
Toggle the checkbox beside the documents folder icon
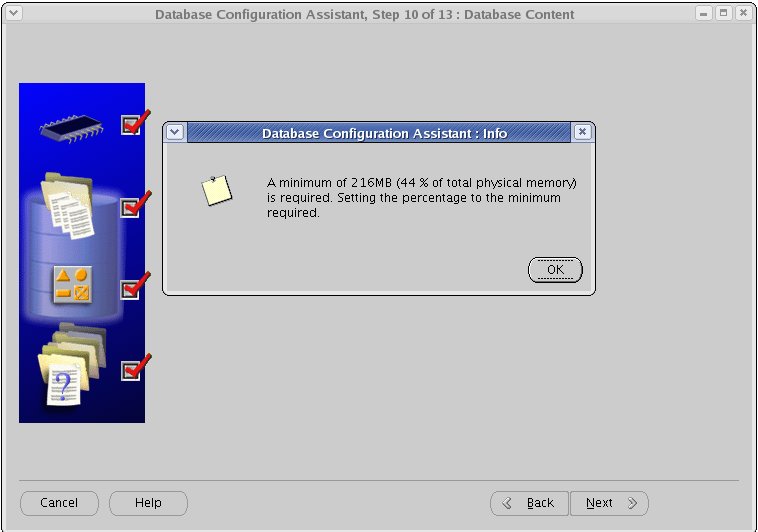[131, 208]
